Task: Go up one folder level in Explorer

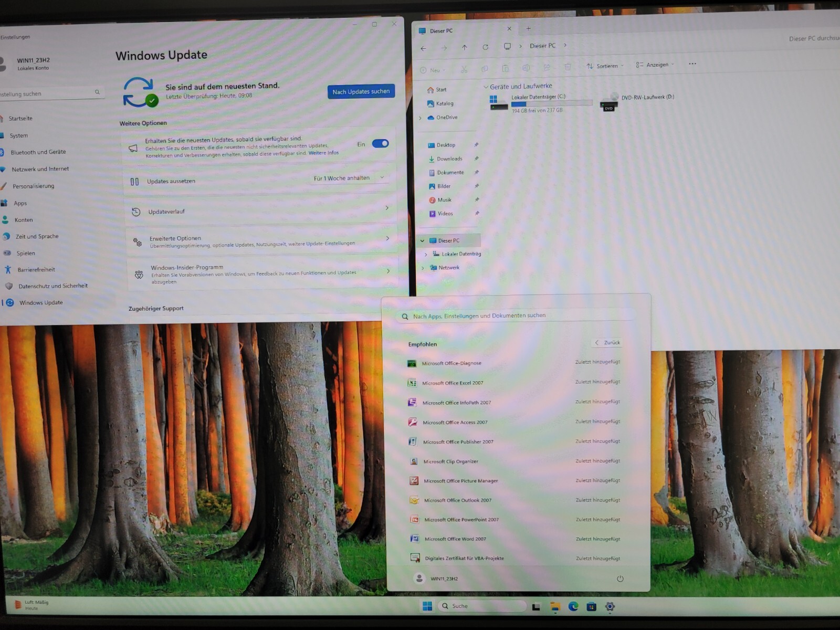Action: coord(465,47)
